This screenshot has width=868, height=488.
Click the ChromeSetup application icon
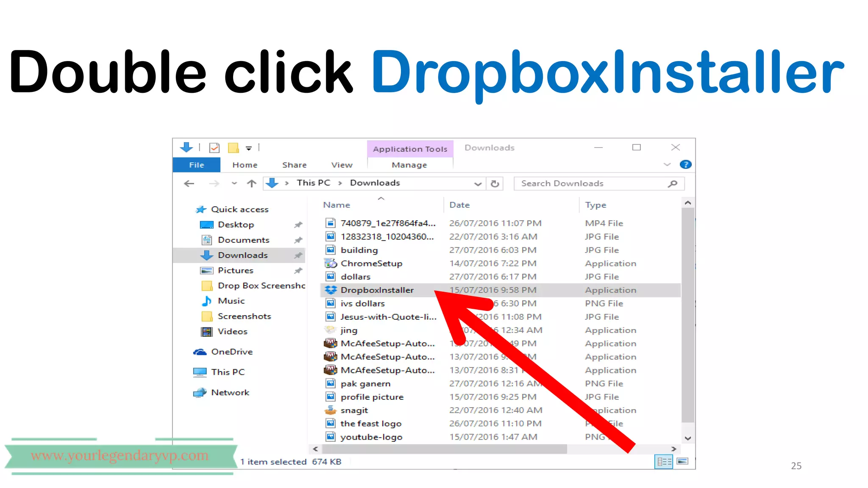[x=331, y=263]
